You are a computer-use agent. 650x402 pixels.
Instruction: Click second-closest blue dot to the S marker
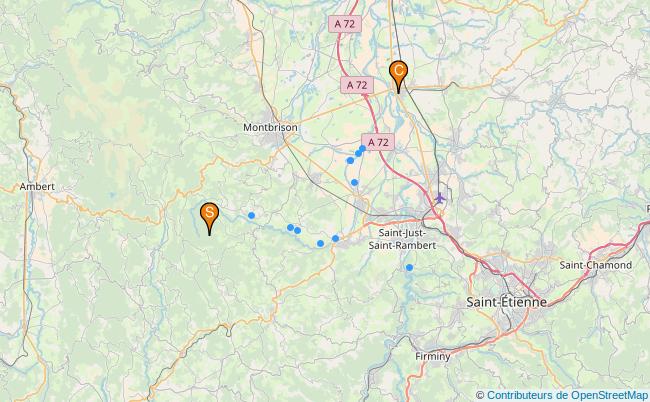pyautogui.click(x=291, y=227)
